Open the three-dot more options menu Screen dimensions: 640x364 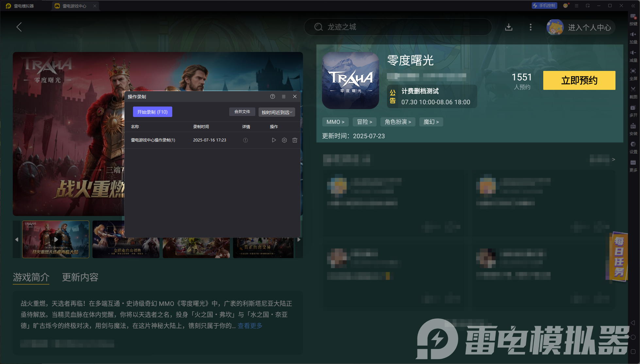[x=531, y=27]
